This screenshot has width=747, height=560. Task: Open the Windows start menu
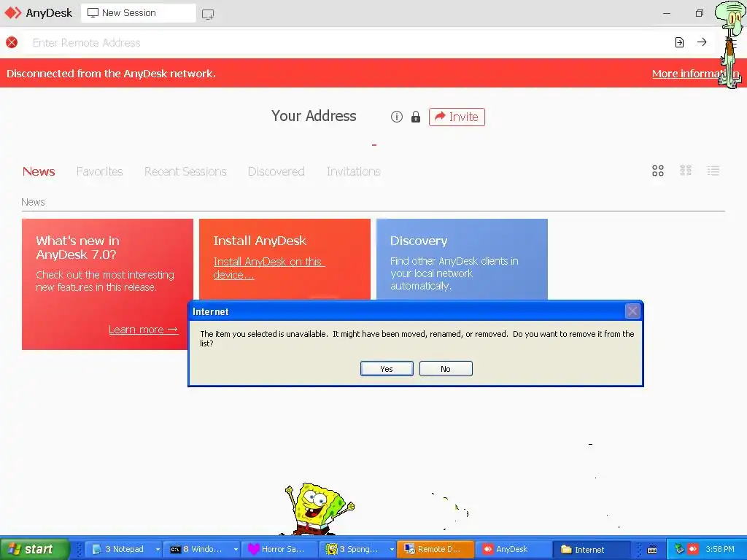coord(34,549)
